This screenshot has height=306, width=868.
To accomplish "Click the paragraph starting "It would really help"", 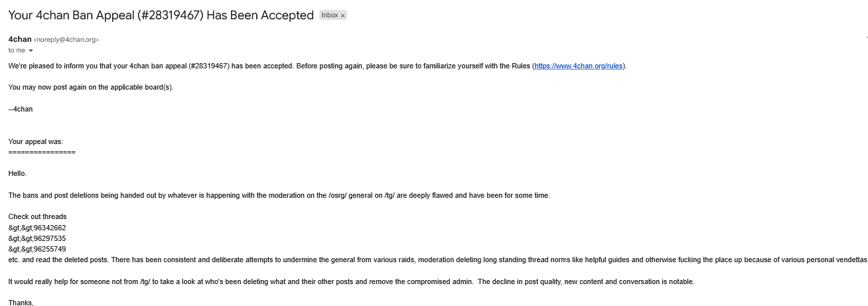I will pyautogui.click(x=351, y=281).
